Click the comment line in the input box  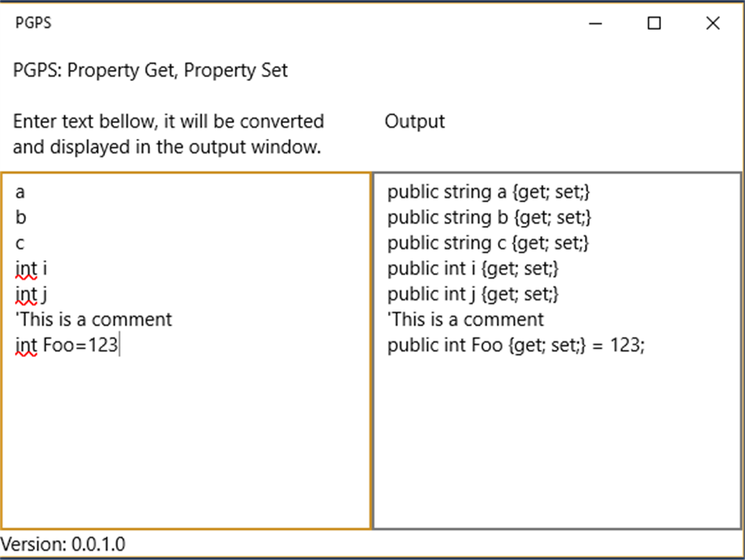[x=93, y=319]
